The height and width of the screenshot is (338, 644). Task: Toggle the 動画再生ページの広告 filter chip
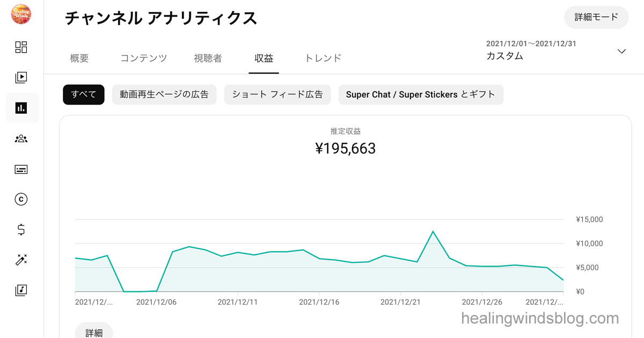coord(164,94)
